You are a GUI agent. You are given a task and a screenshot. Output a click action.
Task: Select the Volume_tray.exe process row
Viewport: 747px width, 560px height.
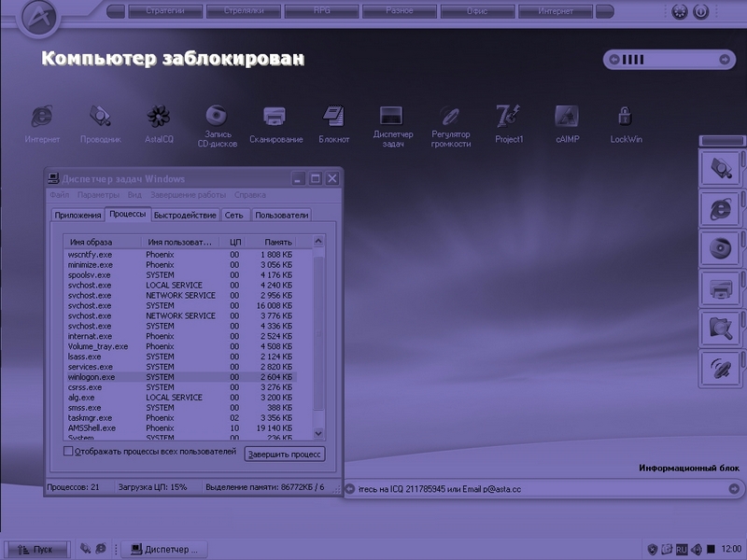tap(180, 346)
